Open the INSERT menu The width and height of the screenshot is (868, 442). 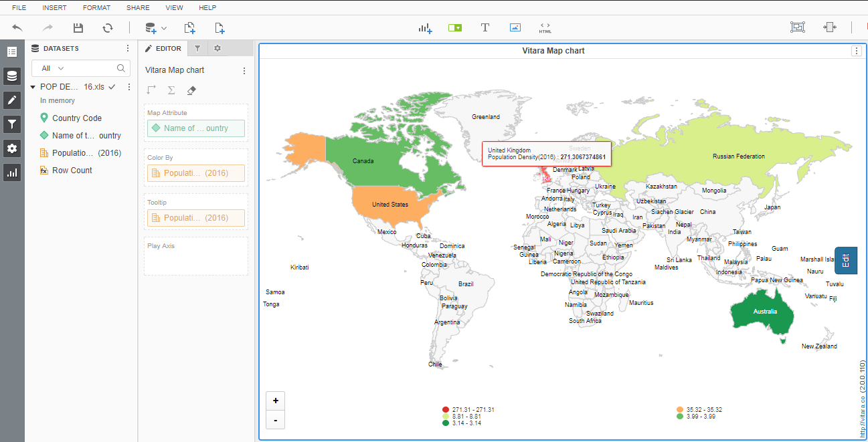[x=54, y=7]
